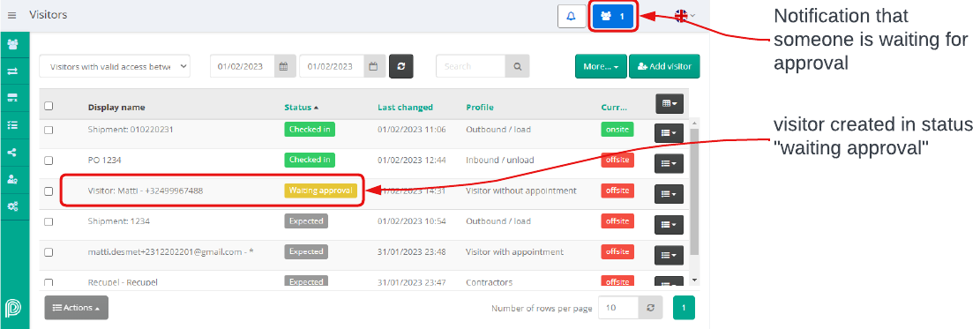980x329 pixels.
Task: Sort by the Profile column header
Action: (480, 108)
